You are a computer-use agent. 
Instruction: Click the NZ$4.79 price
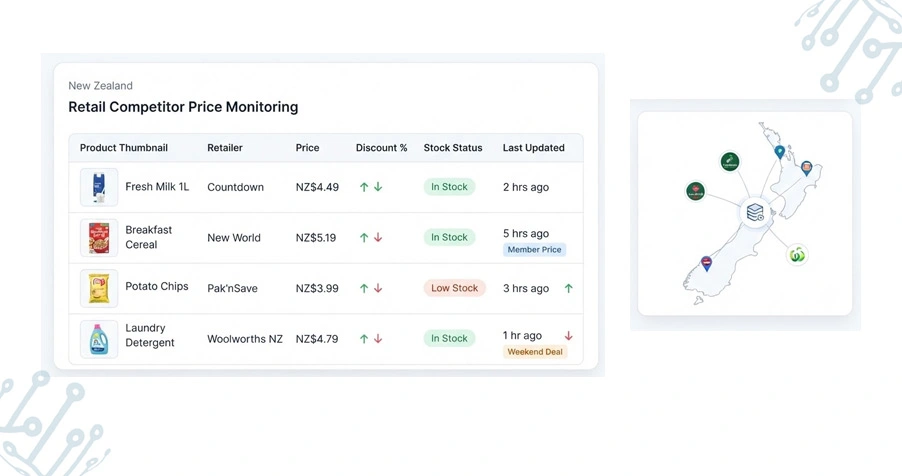[x=317, y=339]
